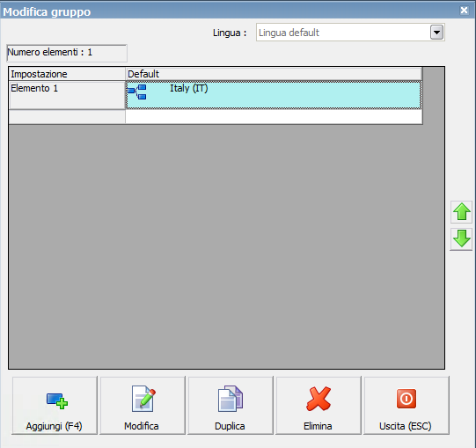This screenshot has height=448, width=476.
Task: Select the Italy (IT) row text
Action: [x=189, y=88]
